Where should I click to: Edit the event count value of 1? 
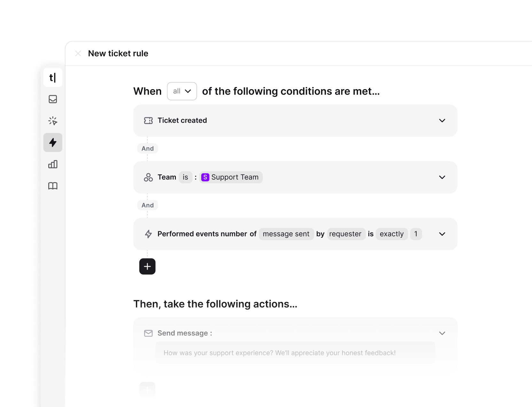point(416,234)
